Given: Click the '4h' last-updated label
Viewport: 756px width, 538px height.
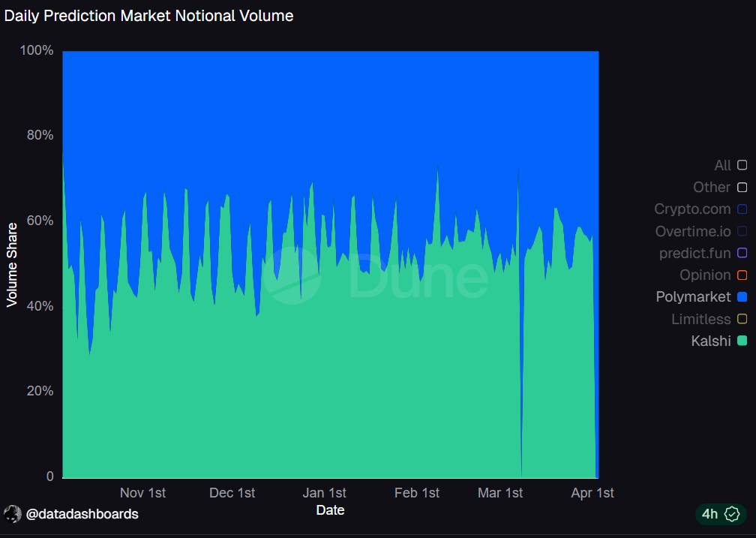Looking at the screenshot, I should click(x=709, y=514).
